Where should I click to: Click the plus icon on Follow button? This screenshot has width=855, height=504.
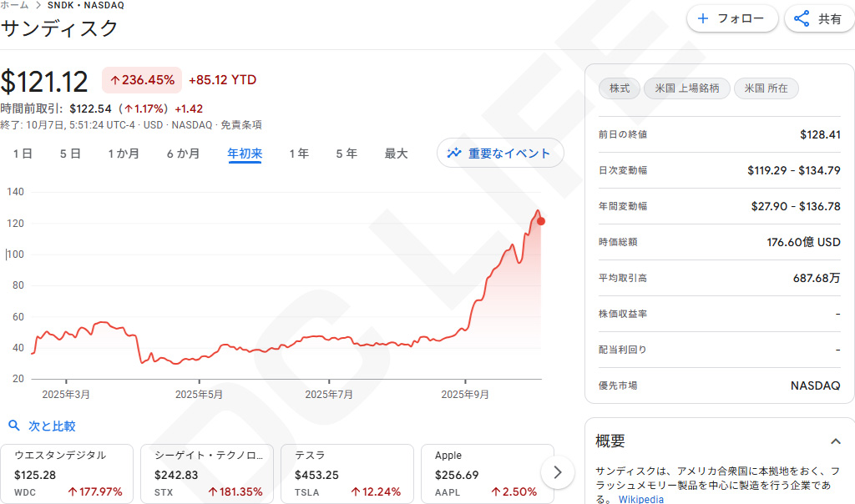tap(703, 18)
